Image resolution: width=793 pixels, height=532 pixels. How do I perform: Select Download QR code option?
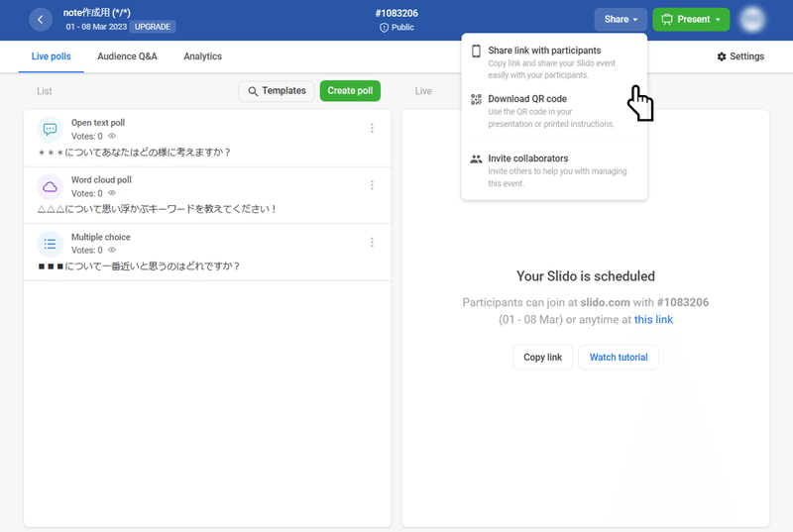[x=554, y=111]
